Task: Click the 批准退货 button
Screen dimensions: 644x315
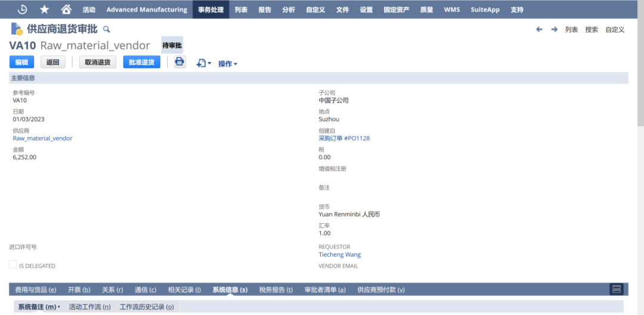Action: click(142, 62)
